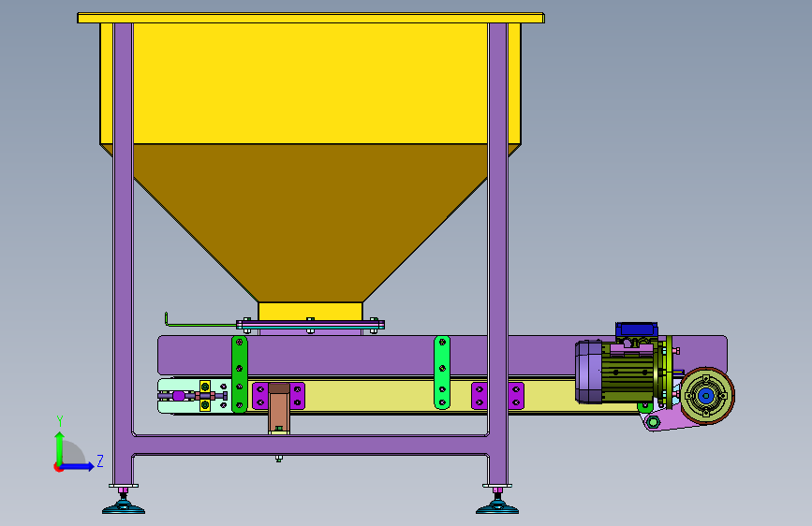The image size is (812, 526).
Task: Select the round gearbox output flange
Action: click(x=707, y=396)
